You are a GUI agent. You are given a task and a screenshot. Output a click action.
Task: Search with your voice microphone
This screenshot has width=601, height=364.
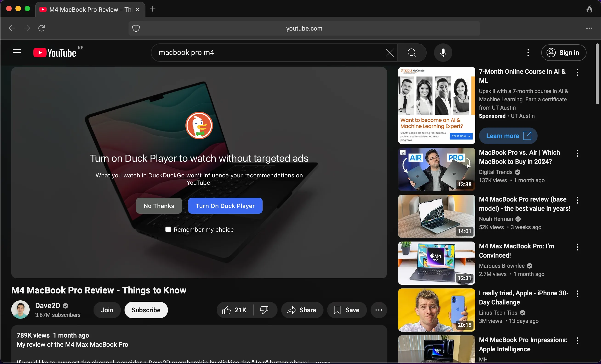coord(443,52)
